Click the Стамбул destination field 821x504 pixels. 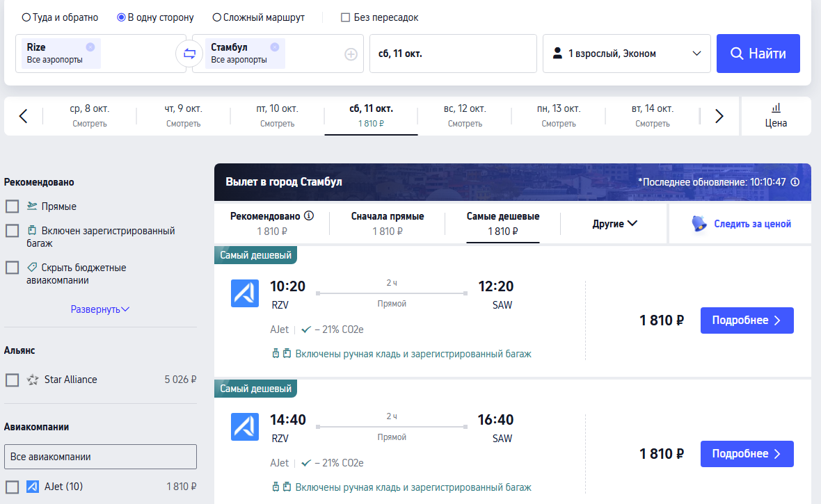278,54
